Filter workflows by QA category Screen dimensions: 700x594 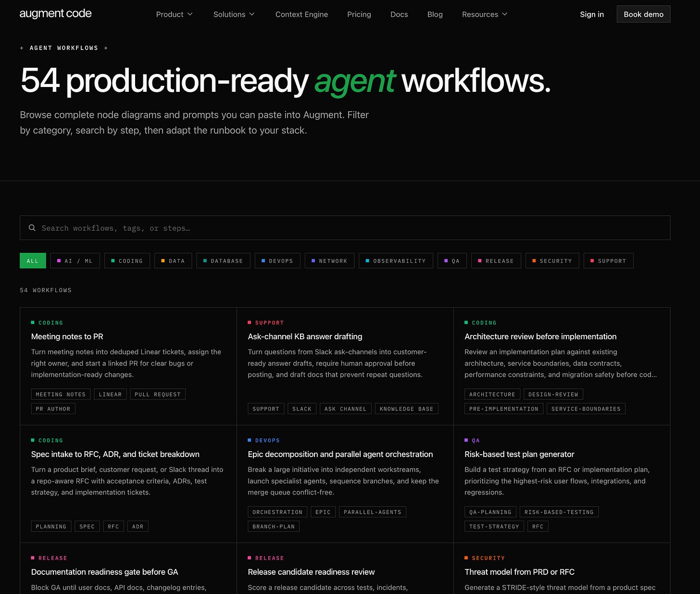[452, 261]
